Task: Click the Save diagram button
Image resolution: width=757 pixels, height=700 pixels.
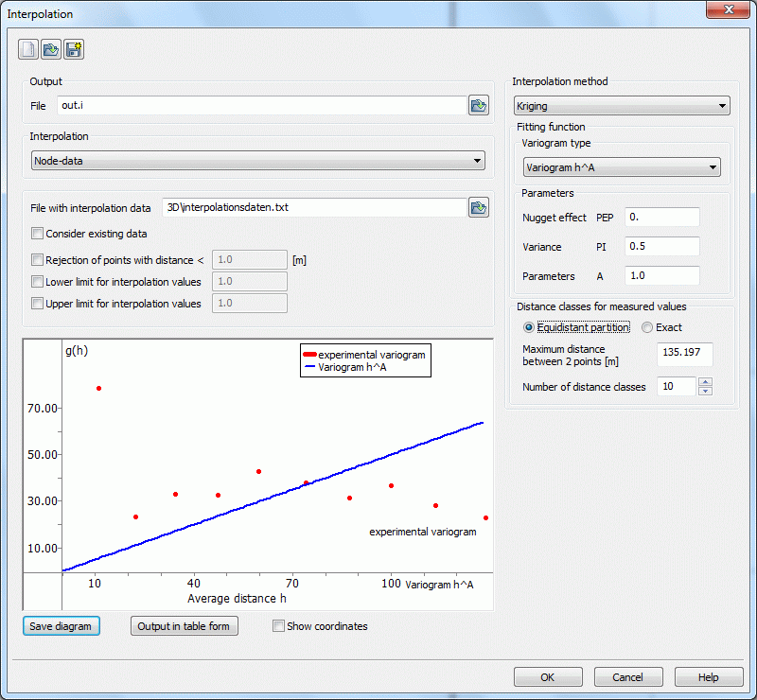Action: (62, 626)
